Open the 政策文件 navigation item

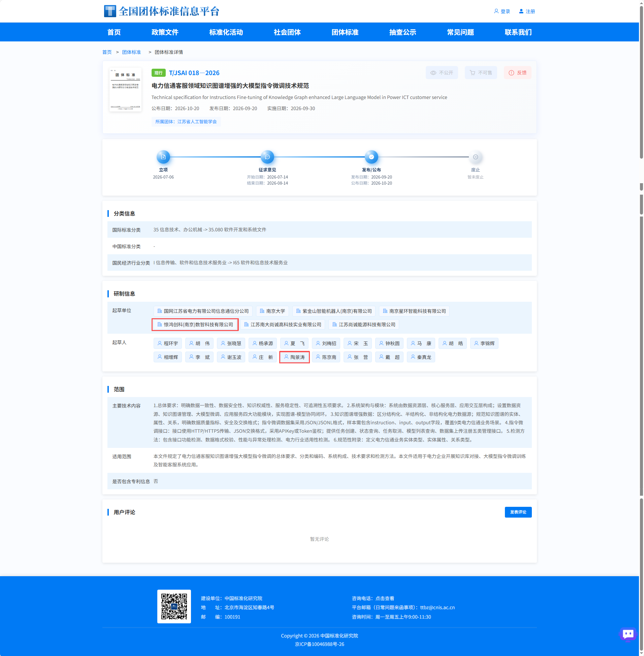click(x=165, y=32)
